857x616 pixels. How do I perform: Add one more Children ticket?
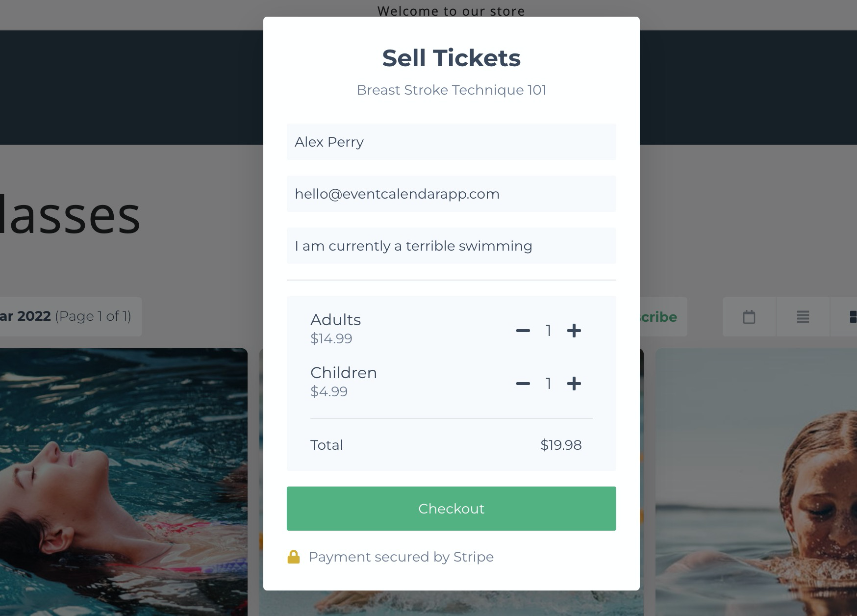click(x=574, y=384)
